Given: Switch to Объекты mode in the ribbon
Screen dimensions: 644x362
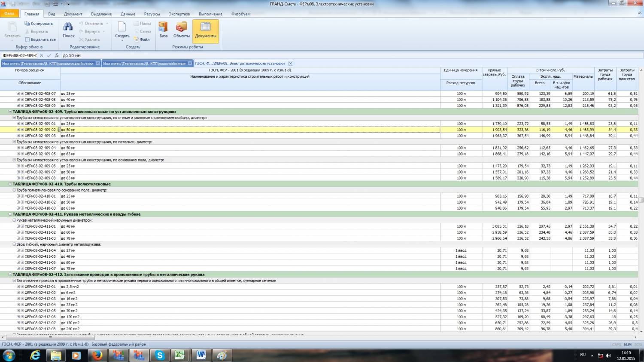Looking at the screenshot, I should tap(181, 29).
